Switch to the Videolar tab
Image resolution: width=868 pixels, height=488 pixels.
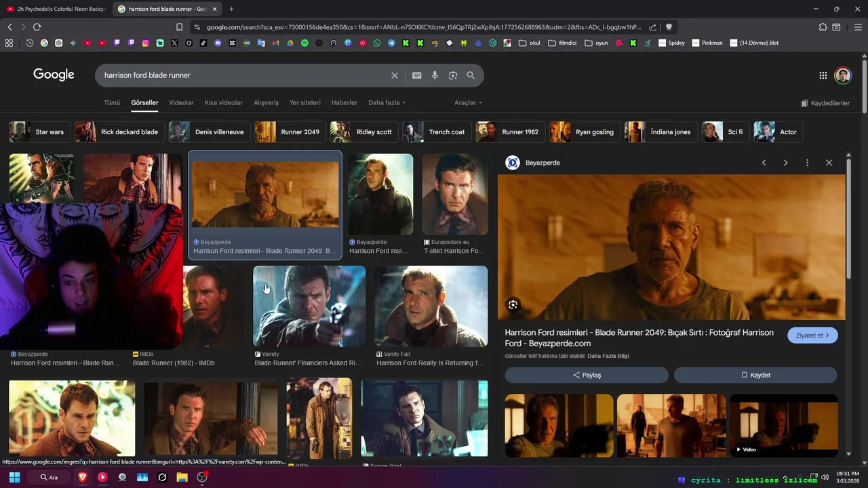point(181,102)
